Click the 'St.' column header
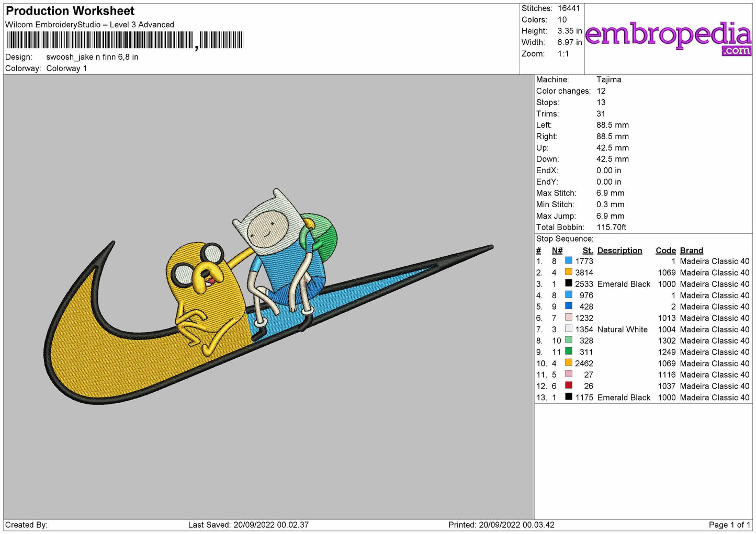The width and height of the screenshot is (756, 534). point(588,251)
